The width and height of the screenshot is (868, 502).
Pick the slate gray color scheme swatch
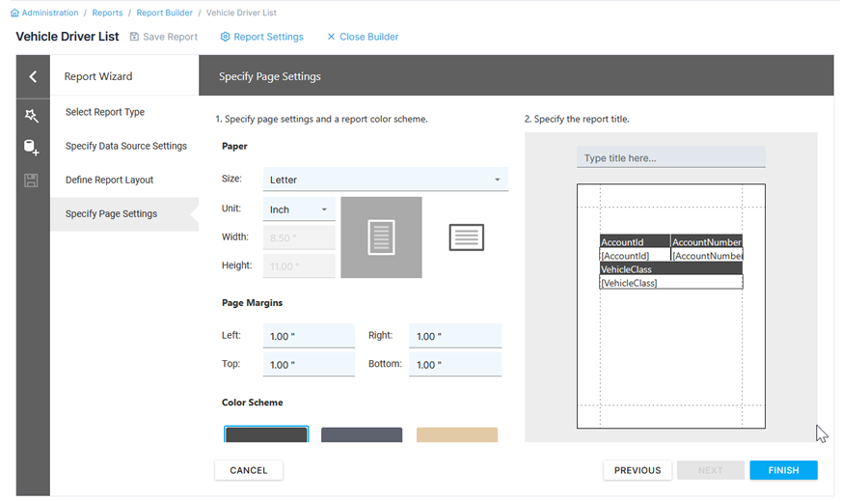pyautogui.click(x=362, y=435)
